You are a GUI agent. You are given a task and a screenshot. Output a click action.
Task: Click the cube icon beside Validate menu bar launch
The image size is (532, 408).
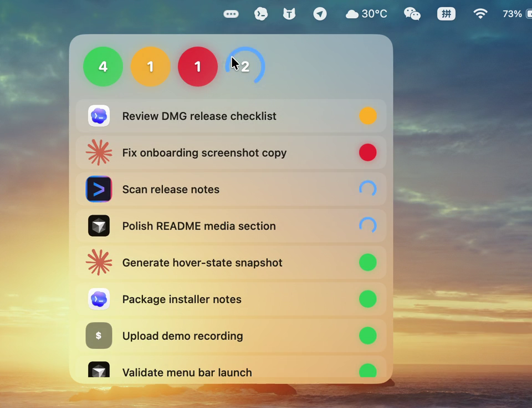point(99,370)
